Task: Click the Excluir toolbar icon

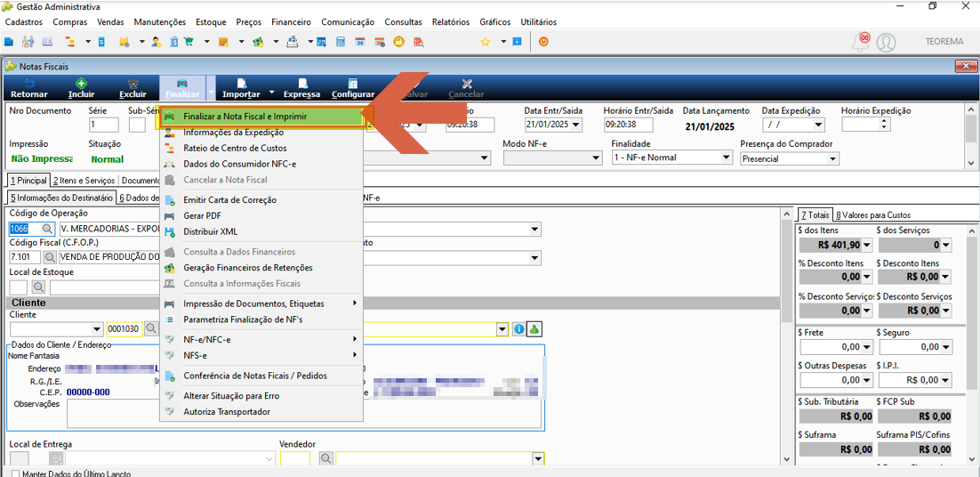Action: [133, 84]
